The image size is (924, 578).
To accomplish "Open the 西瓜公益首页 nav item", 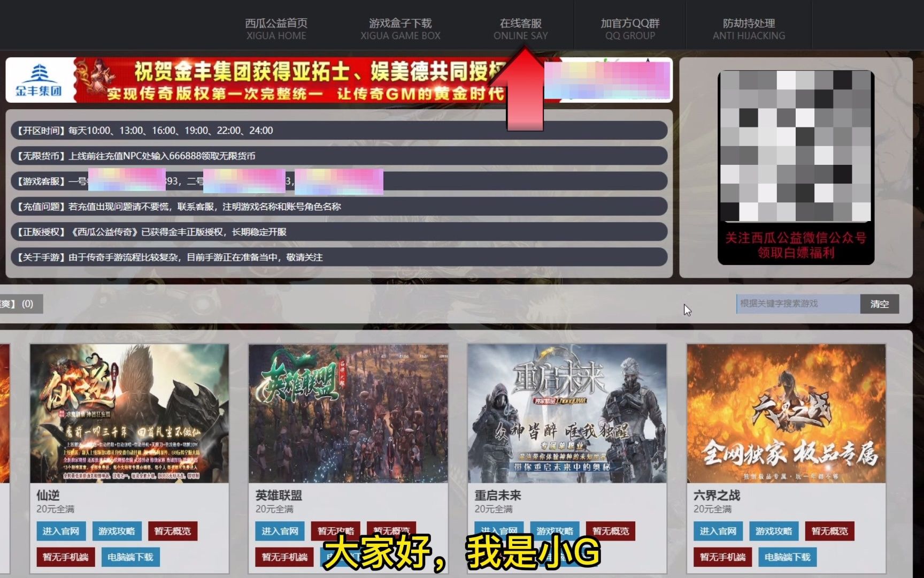I will pos(276,29).
